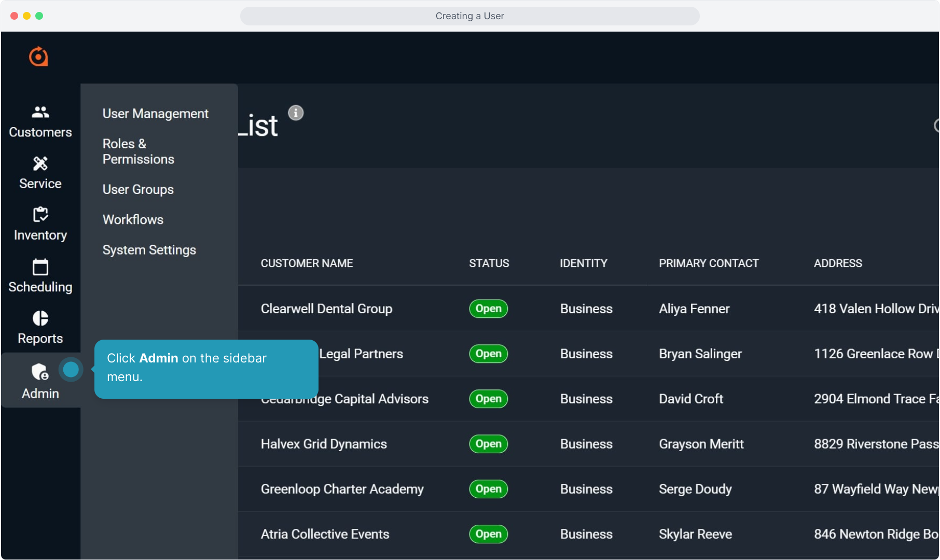Viewport: 940px width, 560px height.
Task: Click Open status badge for Greenloop Charter Academy
Action: 488,489
